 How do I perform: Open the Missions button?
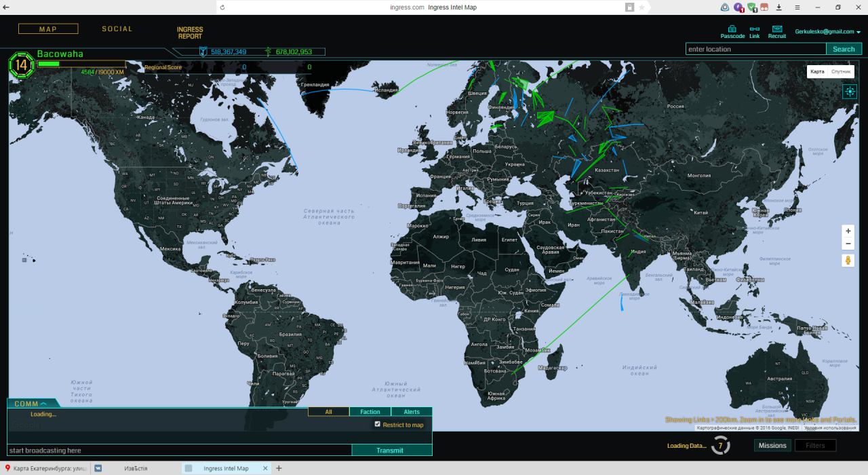[x=772, y=445]
